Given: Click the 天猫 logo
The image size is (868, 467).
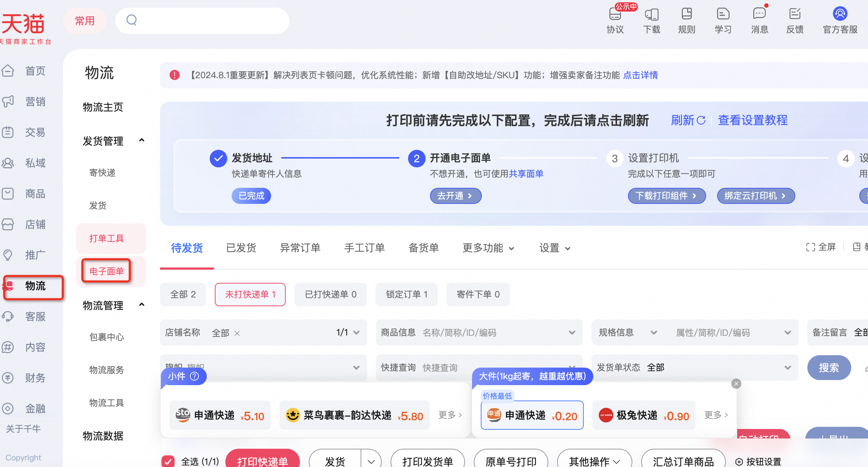Looking at the screenshot, I should pos(23,24).
